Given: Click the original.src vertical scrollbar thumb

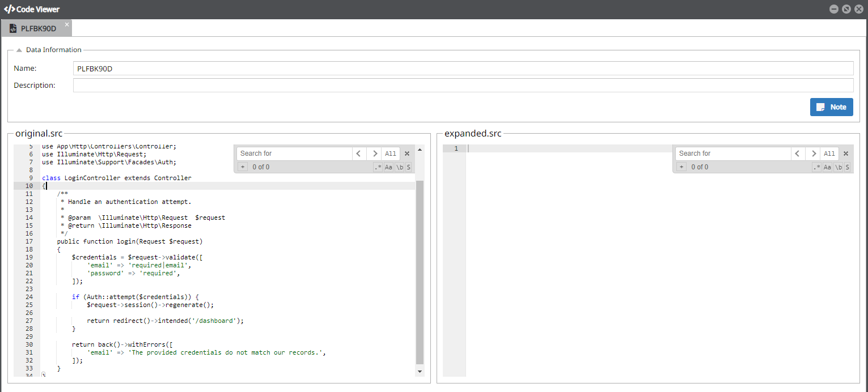Looking at the screenshot, I should point(420,272).
